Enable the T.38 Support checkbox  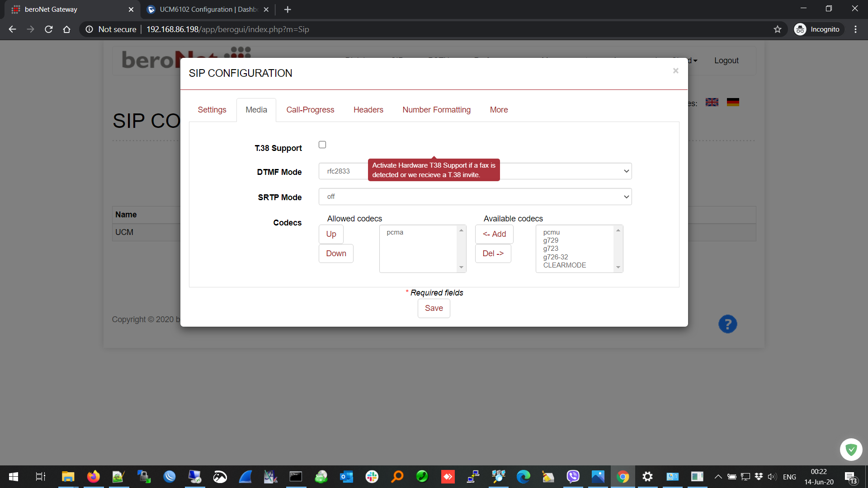[322, 145]
